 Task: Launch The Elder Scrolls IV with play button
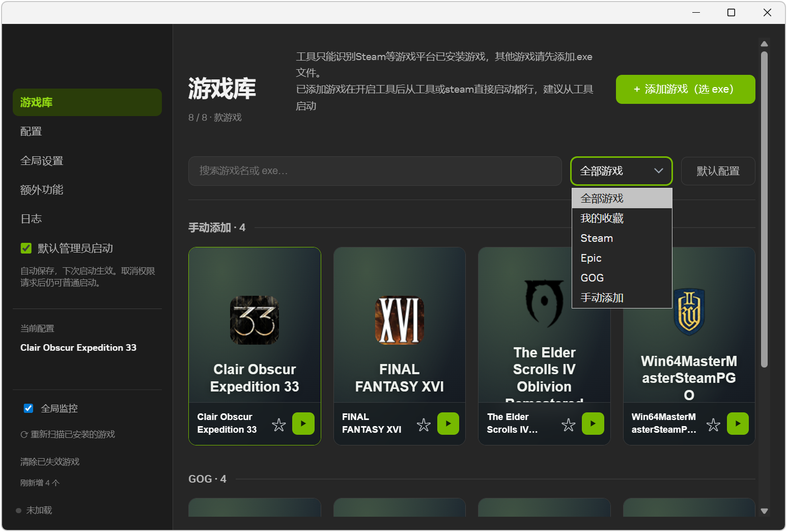click(x=593, y=424)
